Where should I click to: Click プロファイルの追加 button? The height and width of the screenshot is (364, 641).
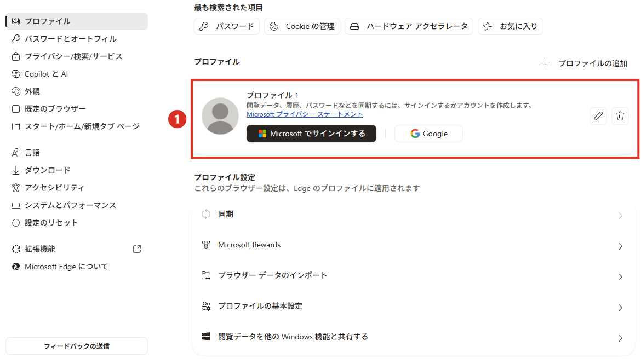pos(585,63)
